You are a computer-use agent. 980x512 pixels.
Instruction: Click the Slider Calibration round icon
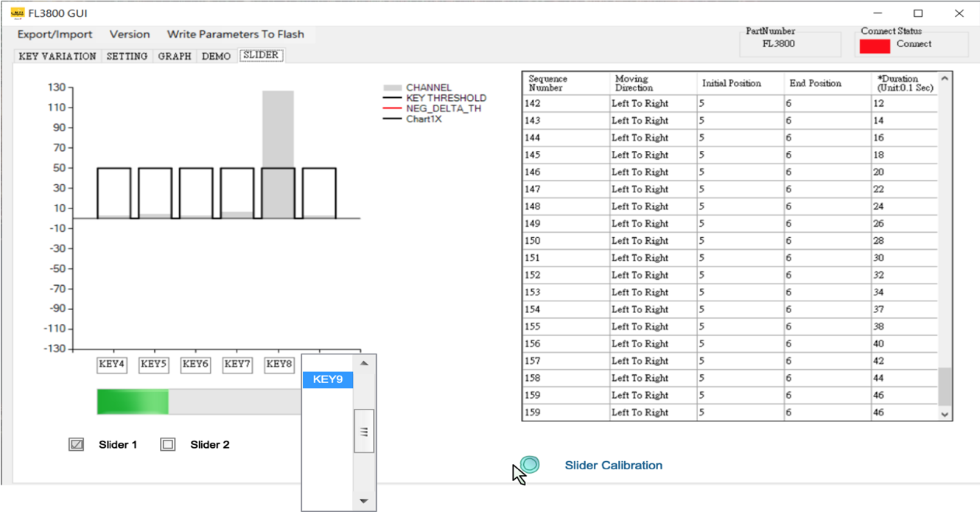(530, 464)
